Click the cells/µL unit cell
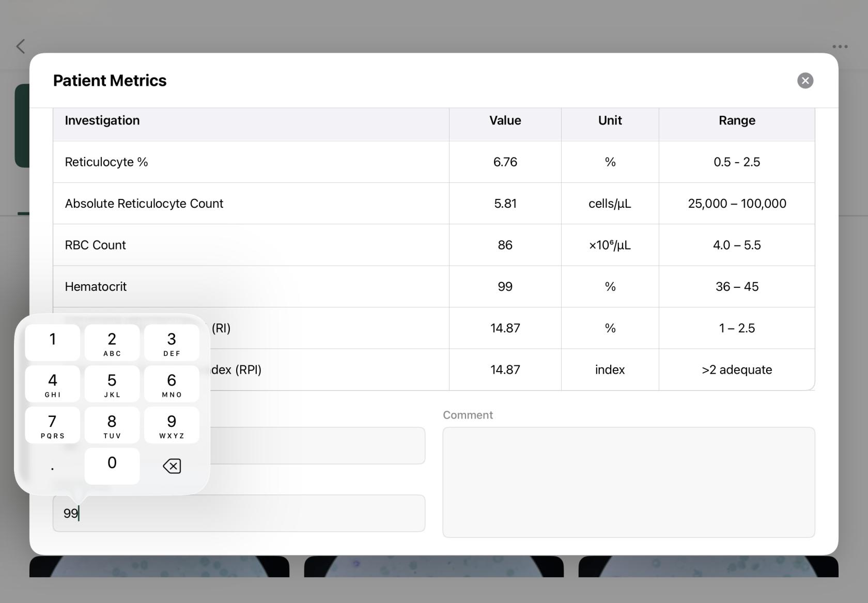 [610, 204]
